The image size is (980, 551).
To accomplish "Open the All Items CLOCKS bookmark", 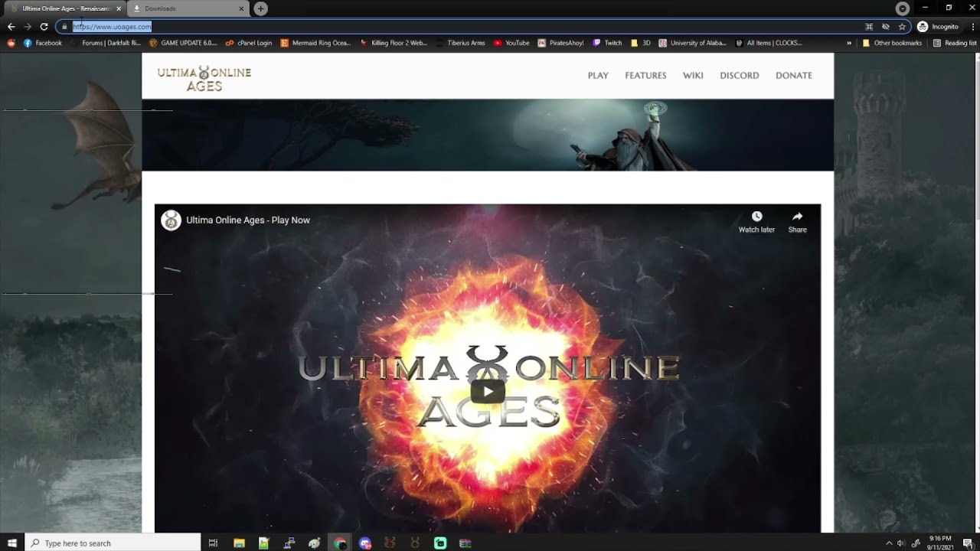I will [x=769, y=43].
